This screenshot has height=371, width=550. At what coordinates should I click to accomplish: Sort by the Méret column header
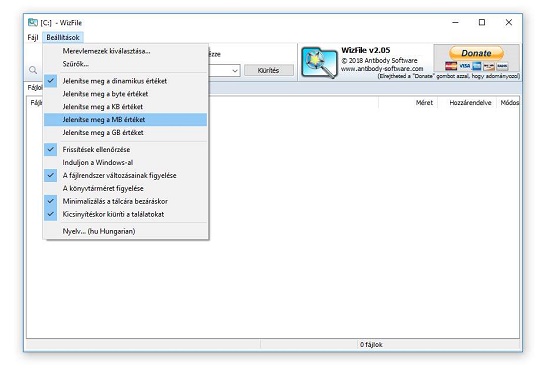click(408, 103)
